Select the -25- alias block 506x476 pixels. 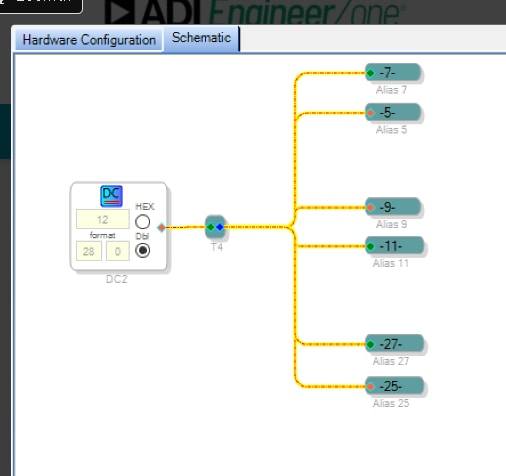coord(395,386)
